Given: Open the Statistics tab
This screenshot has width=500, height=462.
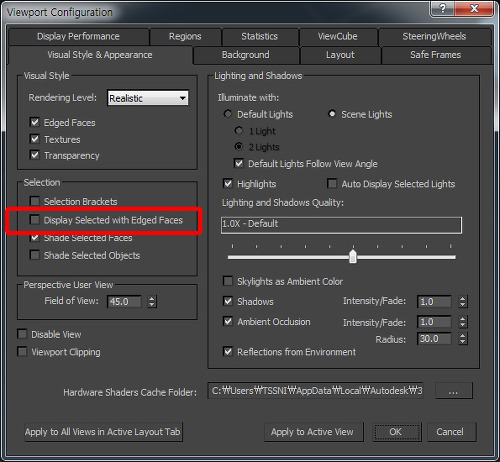Looking at the screenshot, I should coord(260,36).
